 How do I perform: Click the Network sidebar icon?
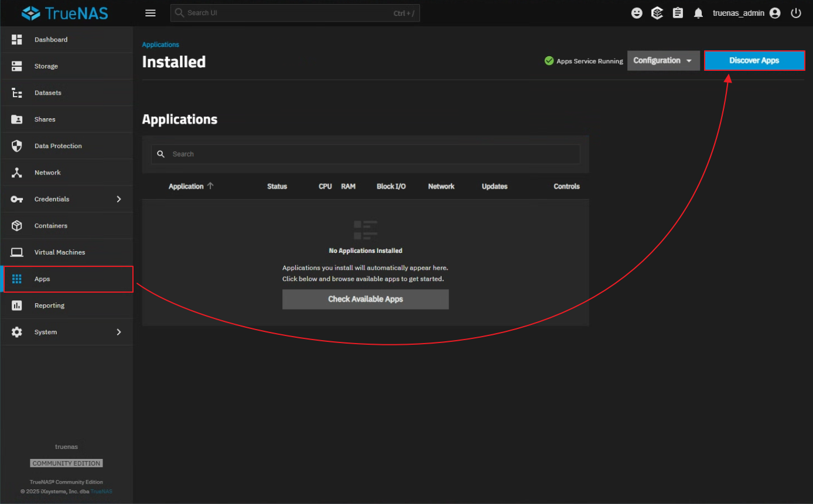click(x=17, y=173)
